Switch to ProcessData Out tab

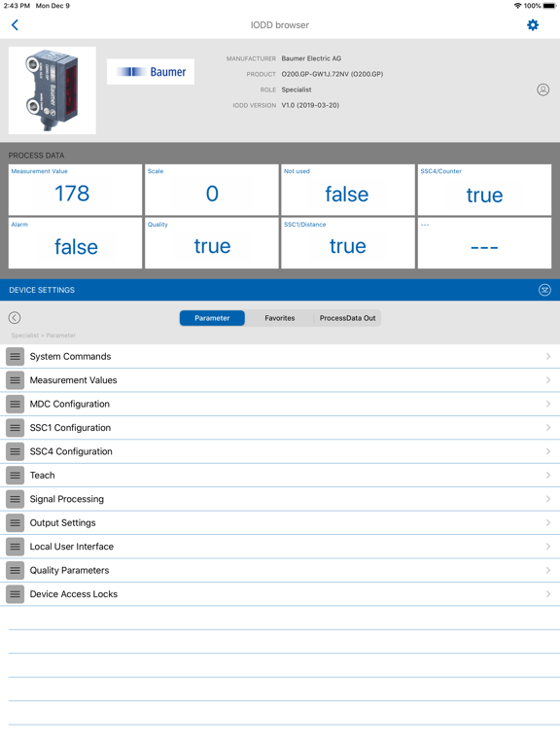coord(347,318)
